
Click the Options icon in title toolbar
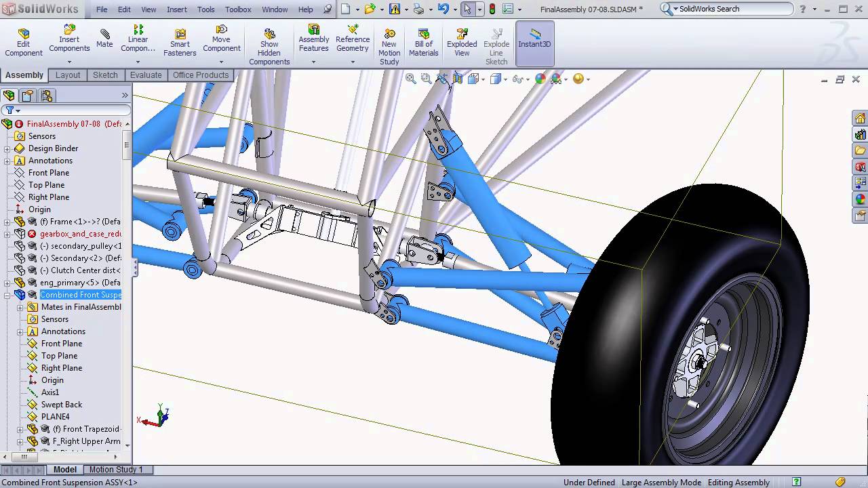point(507,9)
